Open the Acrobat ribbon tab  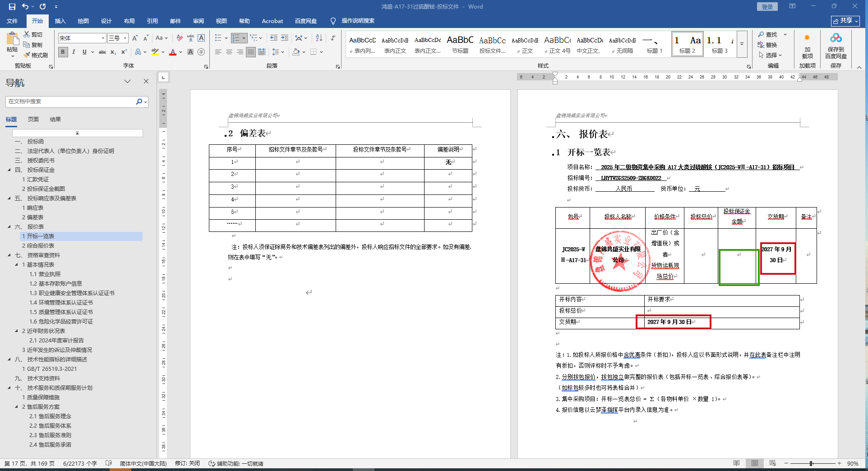(x=272, y=21)
